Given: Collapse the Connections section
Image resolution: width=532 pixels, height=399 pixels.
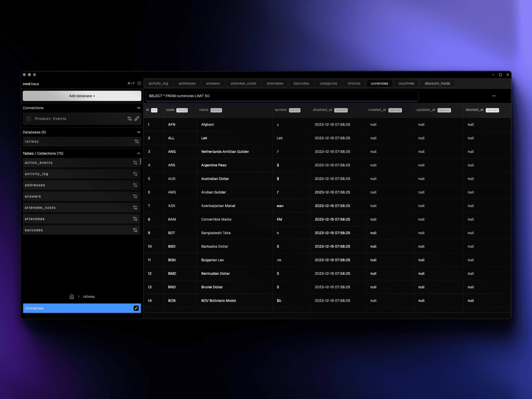Looking at the screenshot, I should point(139,108).
